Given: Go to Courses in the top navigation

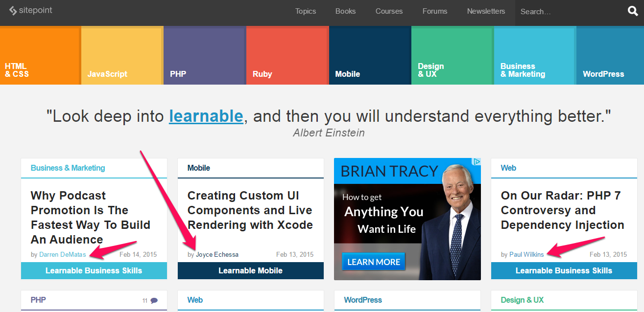Looking at the screenshot, I should click(389, 11).
